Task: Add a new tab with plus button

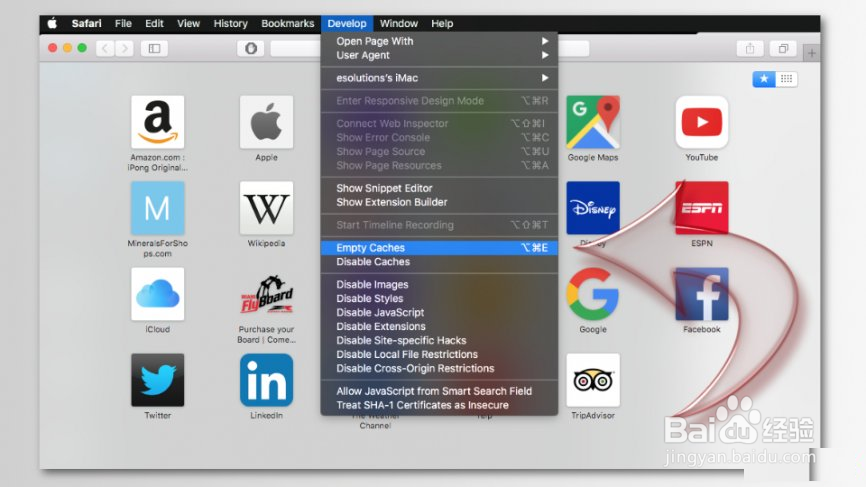Action: coord(811,53)
